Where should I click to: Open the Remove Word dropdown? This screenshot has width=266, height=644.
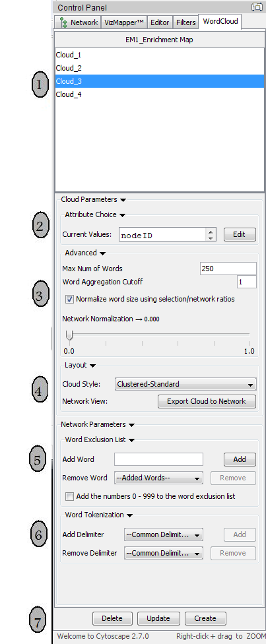coord(158,478)
